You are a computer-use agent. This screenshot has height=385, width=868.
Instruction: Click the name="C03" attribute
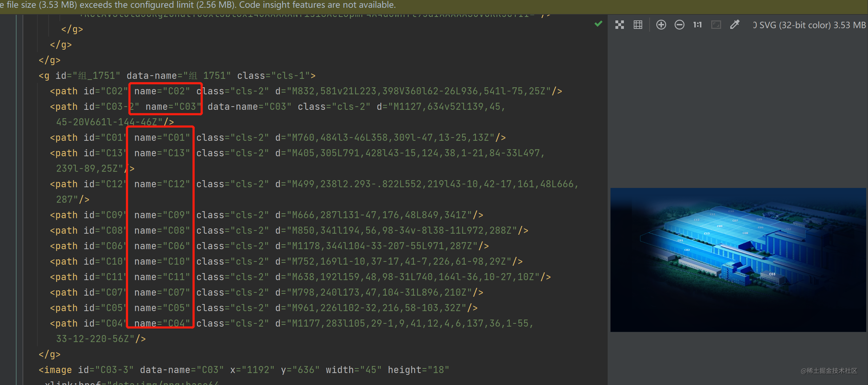point(173,107)
